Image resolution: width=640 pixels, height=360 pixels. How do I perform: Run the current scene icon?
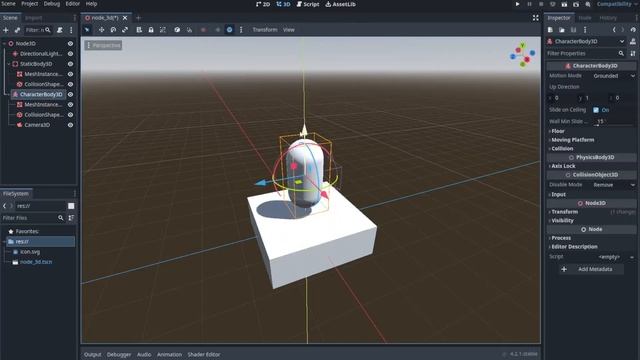(x=564, y=4)
